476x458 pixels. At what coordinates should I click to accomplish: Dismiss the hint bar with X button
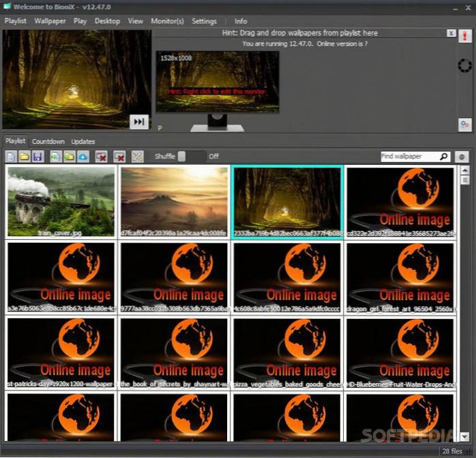(x=451, y=33)
